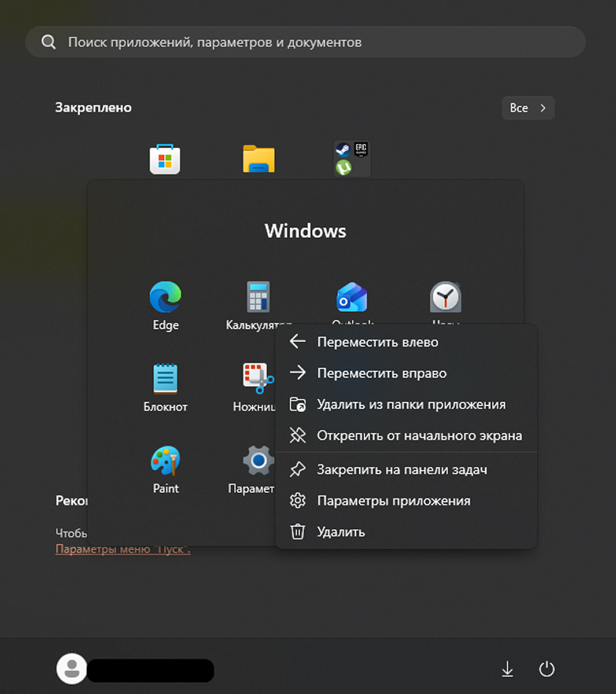Expand all apps with the Все button
Image resolution: width=616 pixels, height=694 pixels.
point(527,108)
